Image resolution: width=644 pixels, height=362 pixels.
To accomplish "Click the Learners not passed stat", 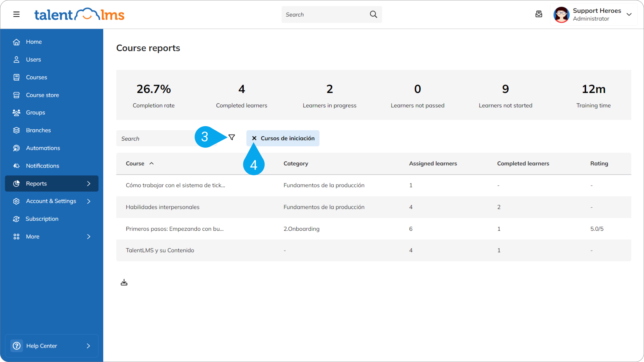I will 417,95.
